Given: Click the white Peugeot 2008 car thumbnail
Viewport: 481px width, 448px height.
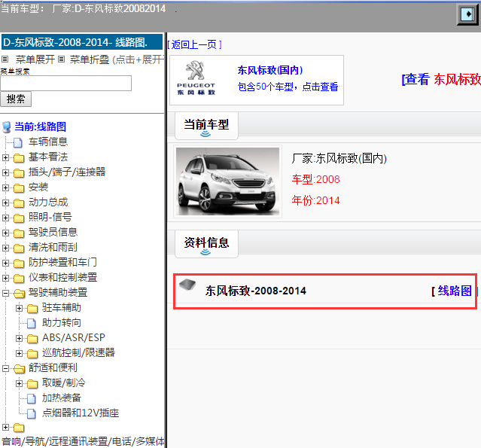Looking at the screenshot, I should click(227, 181).
